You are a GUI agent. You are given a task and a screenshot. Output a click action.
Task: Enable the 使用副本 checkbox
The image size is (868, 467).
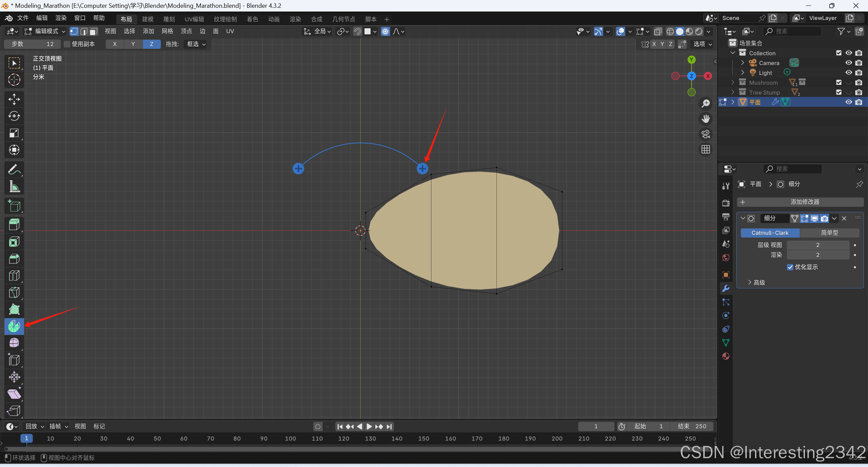click(x=67, y=44)
